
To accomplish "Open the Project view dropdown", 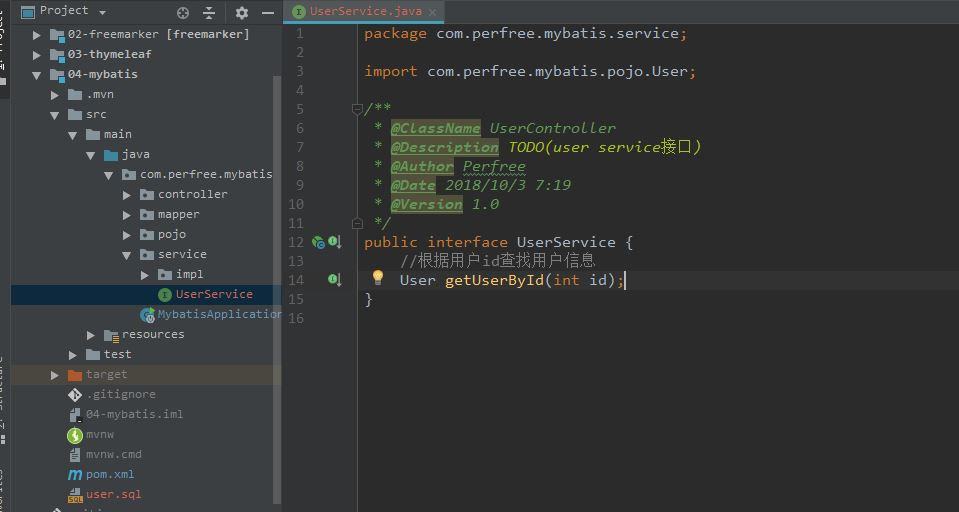I will click(x=102, y=12).
